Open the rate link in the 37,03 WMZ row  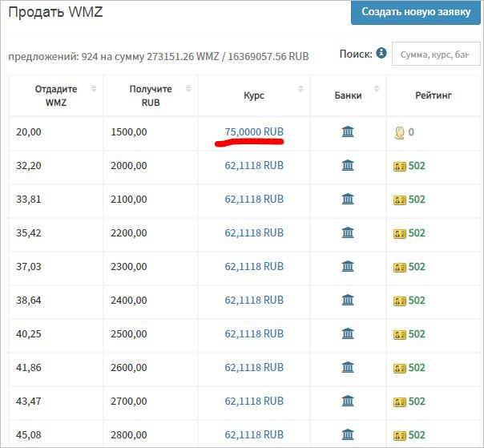tap(254, 266)
